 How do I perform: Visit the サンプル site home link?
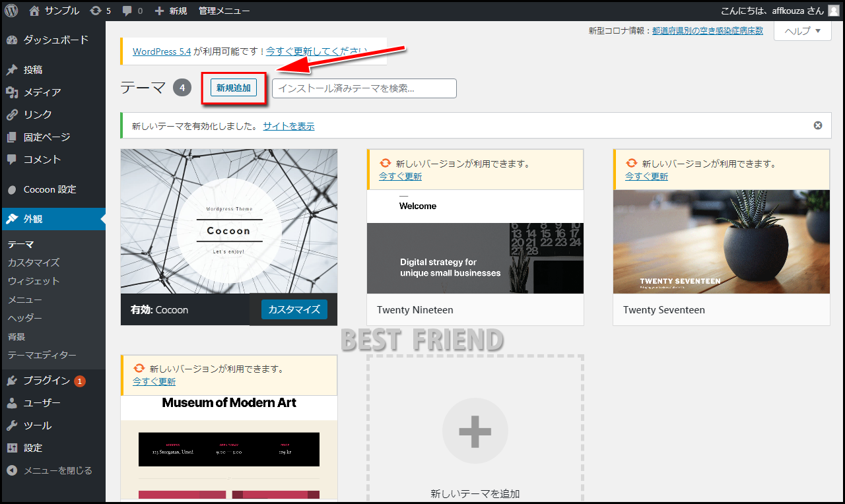click(x=54, y=11)
